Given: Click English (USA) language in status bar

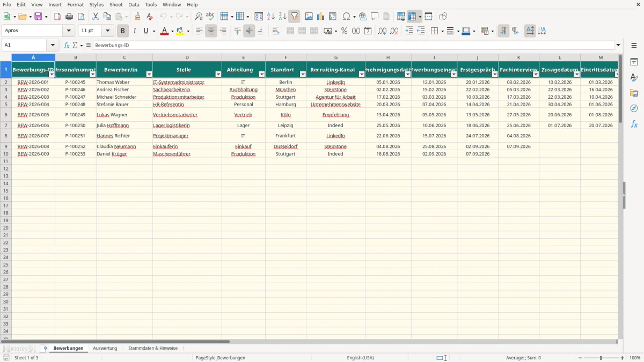Looking at the screenshot, I should click(361, 358).
